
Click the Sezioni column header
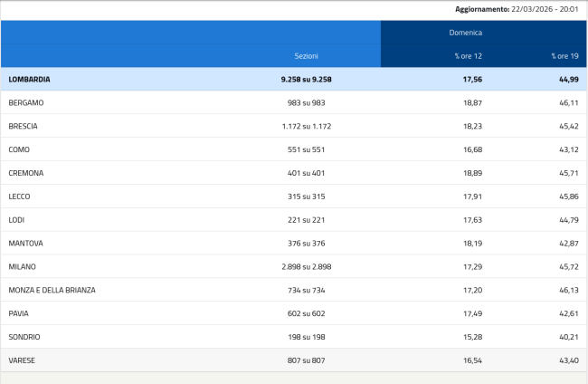click(307, 56)
